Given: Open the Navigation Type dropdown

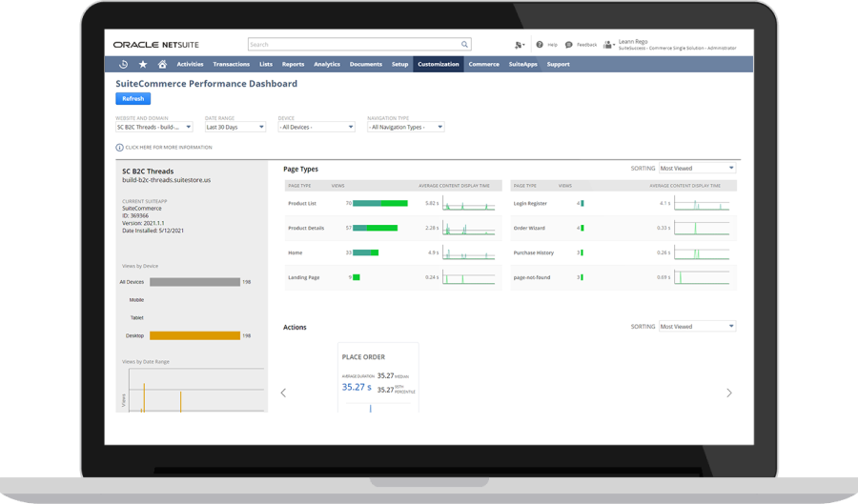Looking at the screenshot, I should point(405,127).
